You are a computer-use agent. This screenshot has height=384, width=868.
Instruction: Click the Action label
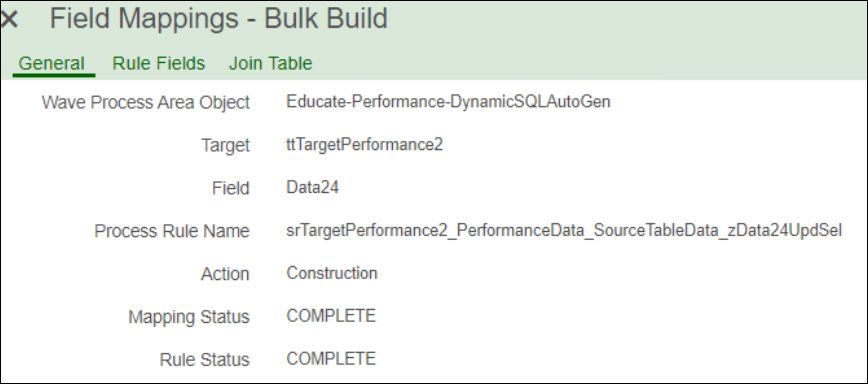click(225, 274)
